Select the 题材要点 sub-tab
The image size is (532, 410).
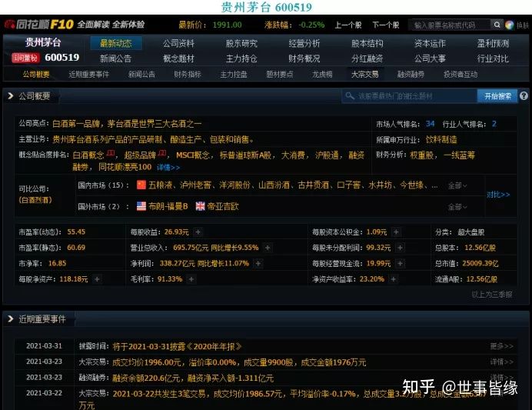(280, 75)
